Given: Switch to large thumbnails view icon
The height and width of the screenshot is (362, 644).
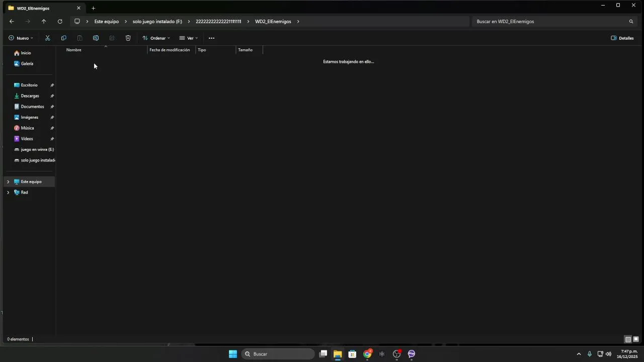Looking at the screenshot, I should [x=636, y=339].
